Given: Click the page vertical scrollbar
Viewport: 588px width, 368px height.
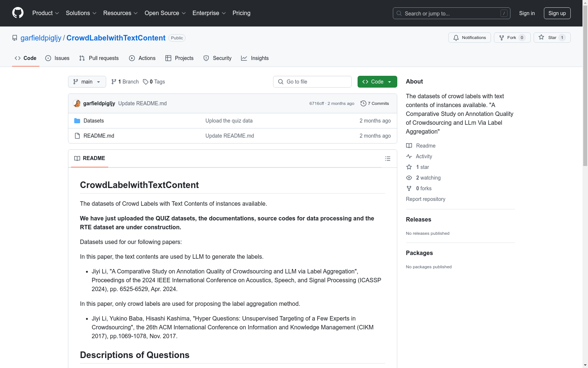Looking at the screenshot, I should pyautogui.click(x=585, y=86).
